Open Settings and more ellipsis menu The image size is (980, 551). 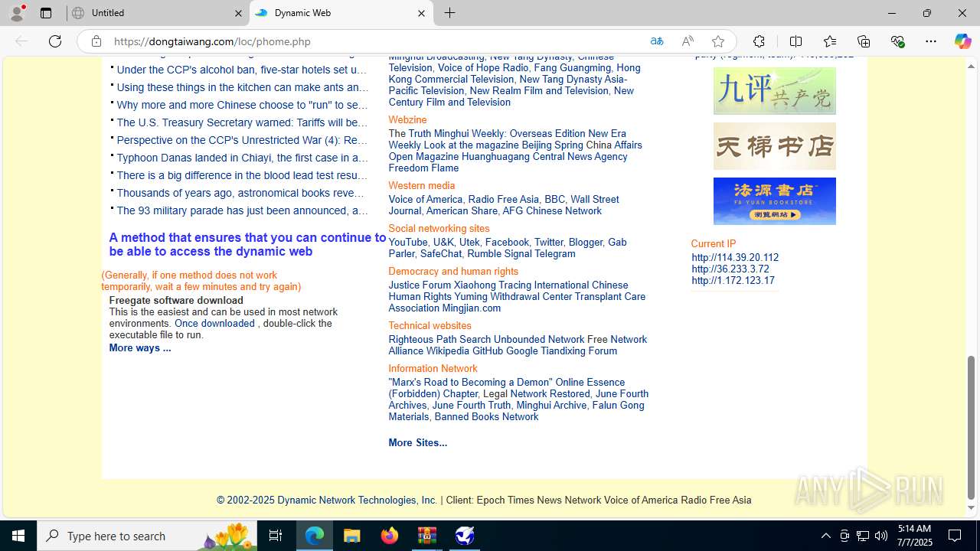(931, 41)
